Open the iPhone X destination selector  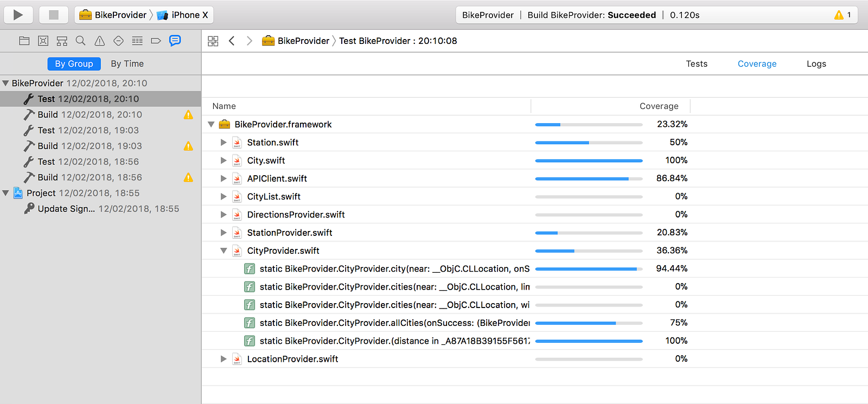pos(183,15)
